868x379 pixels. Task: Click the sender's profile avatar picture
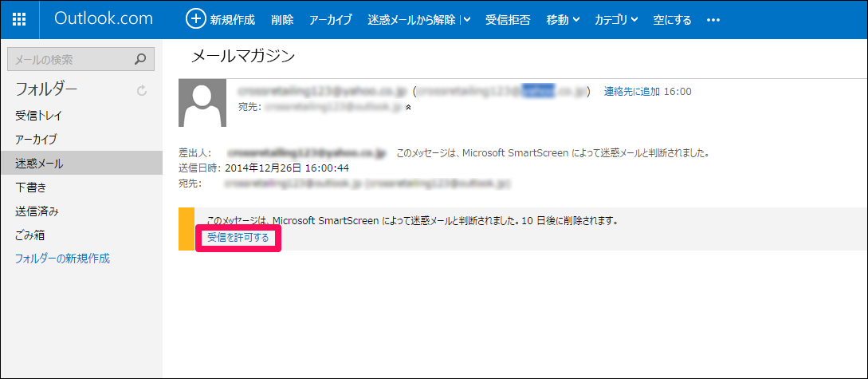(x=203, y=103)
